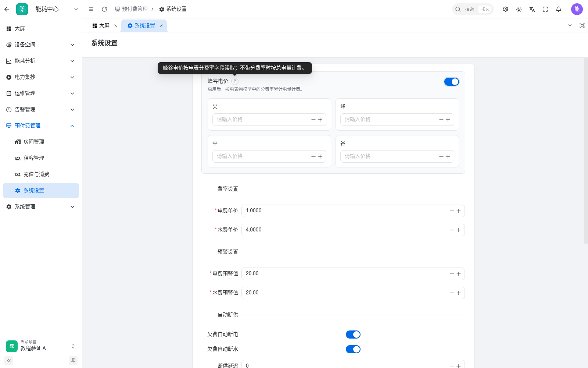Open the 能耗中心 app switcher dropdown
Screen dimensions: 588x368
76,9
